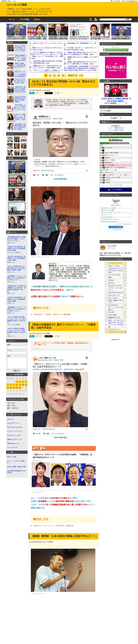Click the 本文 textarea in message form
The height and width of the screenshot is (644, 138).
(17, 363)
